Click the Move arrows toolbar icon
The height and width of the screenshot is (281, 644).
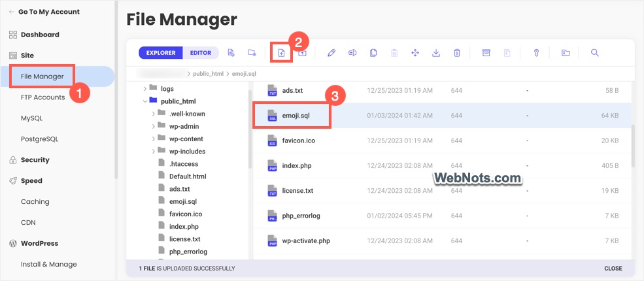pyautogui.click(x=415, y=52)
